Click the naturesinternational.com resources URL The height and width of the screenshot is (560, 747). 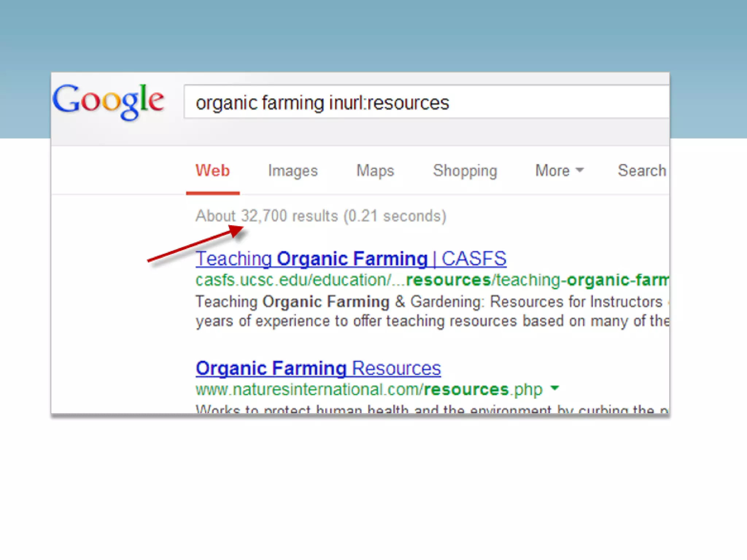(369, 390)
